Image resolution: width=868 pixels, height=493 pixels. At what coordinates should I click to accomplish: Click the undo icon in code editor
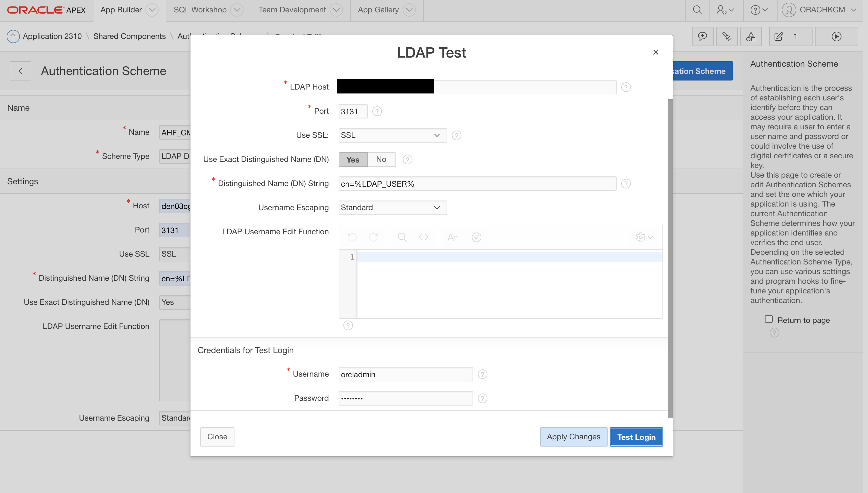352,237
